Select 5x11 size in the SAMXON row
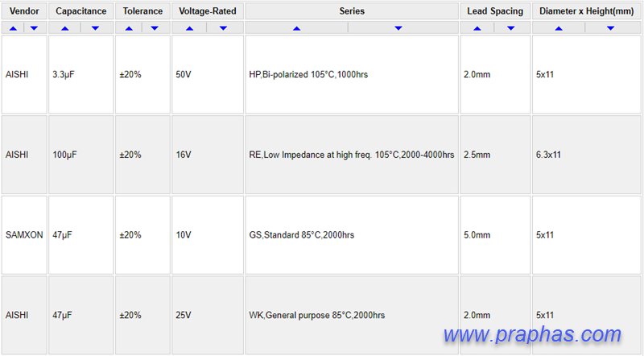This screenshot has width=644, height=356. 587,234
